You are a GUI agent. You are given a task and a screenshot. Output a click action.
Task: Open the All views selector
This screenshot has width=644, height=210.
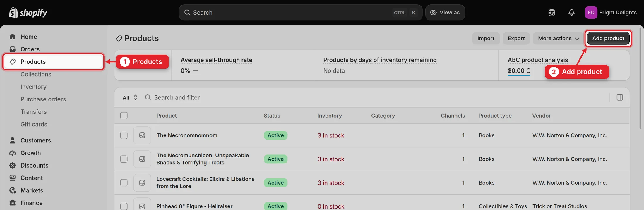(130, 98)
